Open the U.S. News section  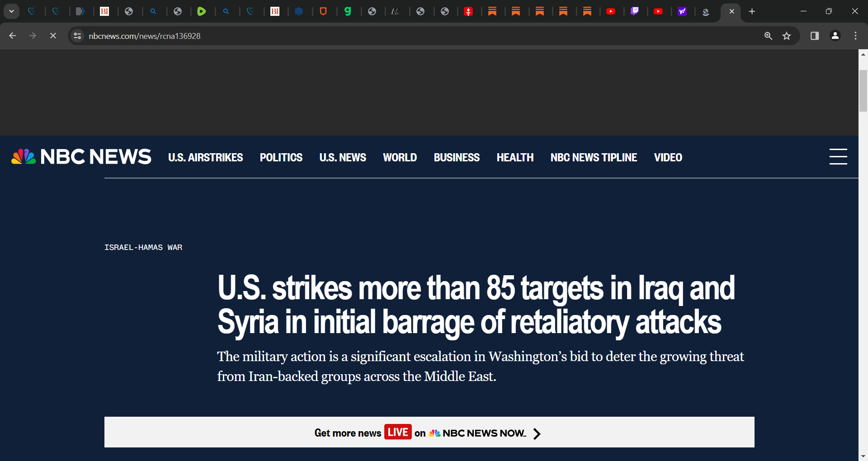[343, 157]
